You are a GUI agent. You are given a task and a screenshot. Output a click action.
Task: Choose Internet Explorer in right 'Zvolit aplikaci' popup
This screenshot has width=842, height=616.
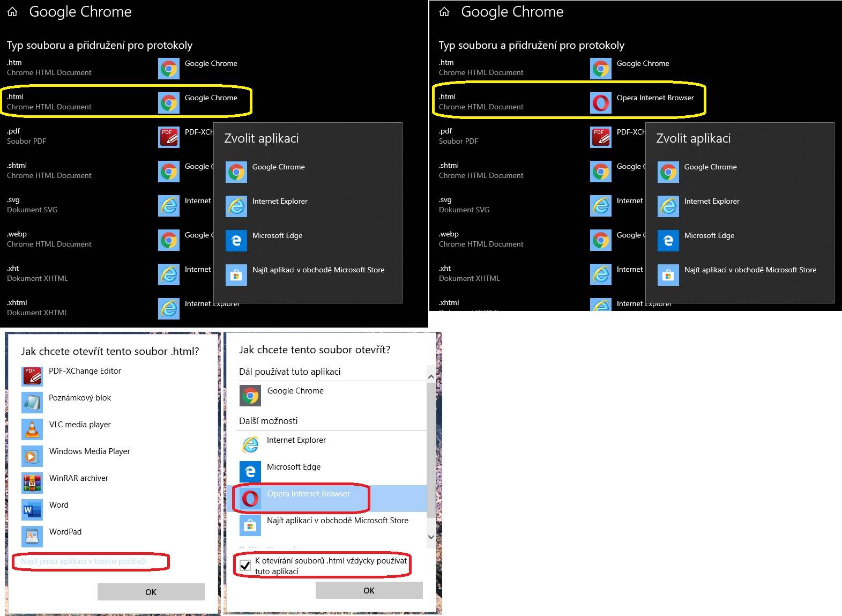(x=740, y=206)
